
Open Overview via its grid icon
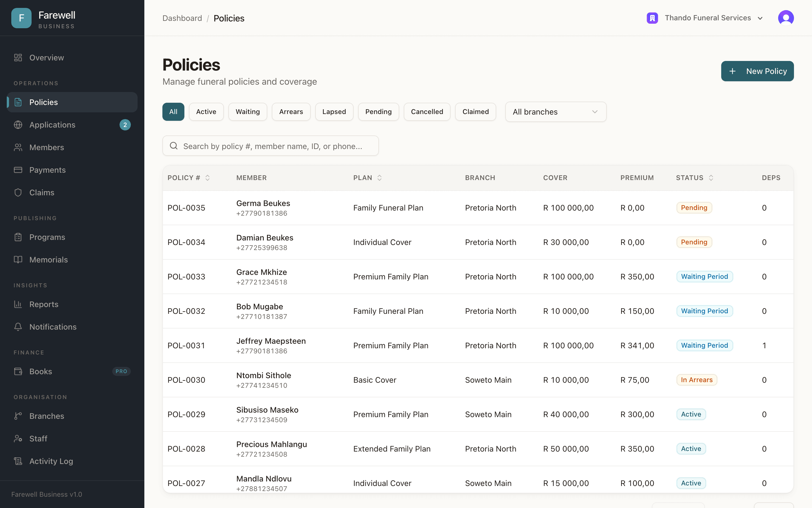(18, 58)
